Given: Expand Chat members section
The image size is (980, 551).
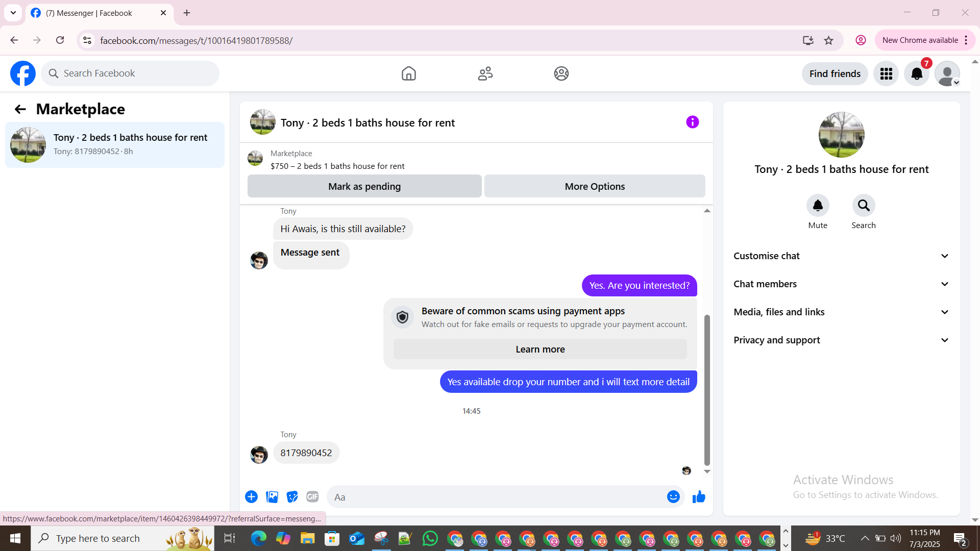Looking at the screenshot, I should tap(841, 284).
